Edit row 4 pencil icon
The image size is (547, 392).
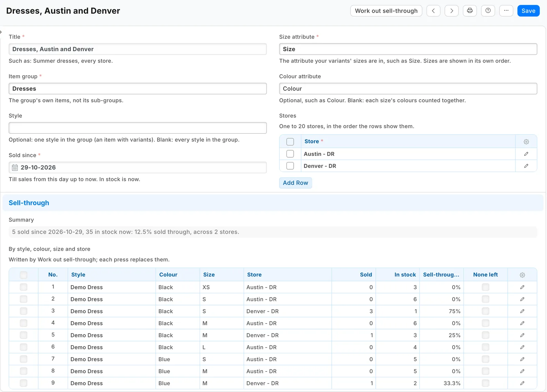(x=522, y=323)
